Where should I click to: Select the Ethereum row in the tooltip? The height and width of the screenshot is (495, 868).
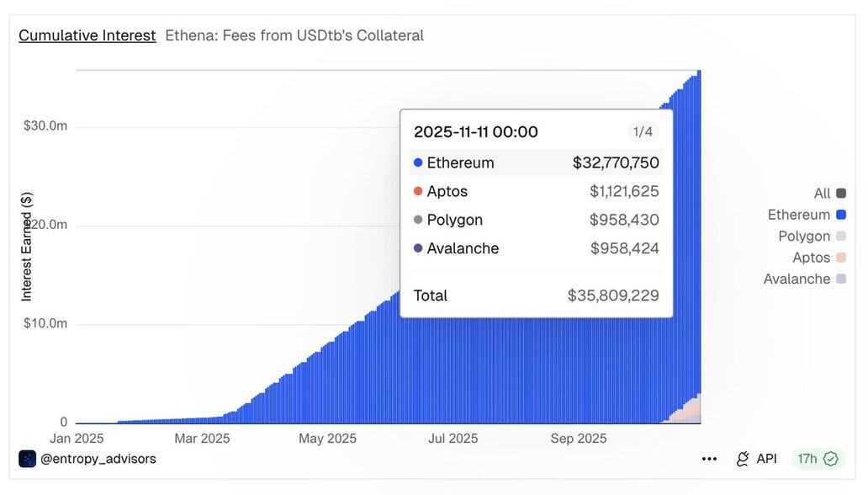tap(537, 162)
